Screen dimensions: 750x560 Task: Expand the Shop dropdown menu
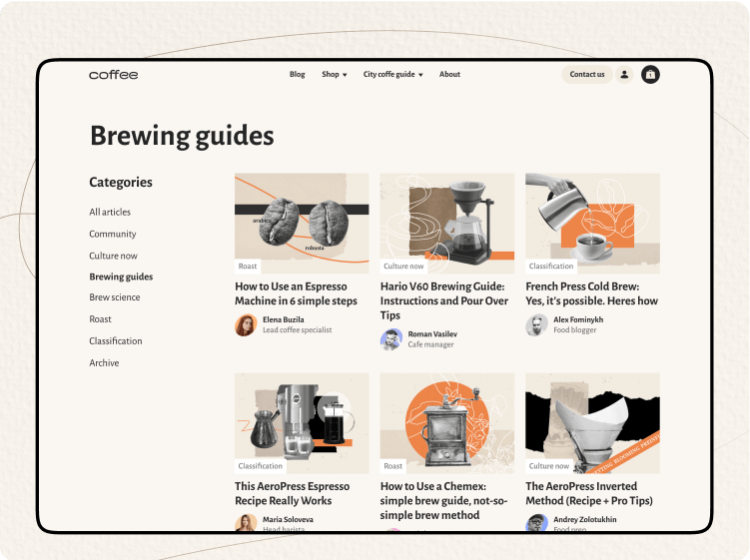pos(334,75)
